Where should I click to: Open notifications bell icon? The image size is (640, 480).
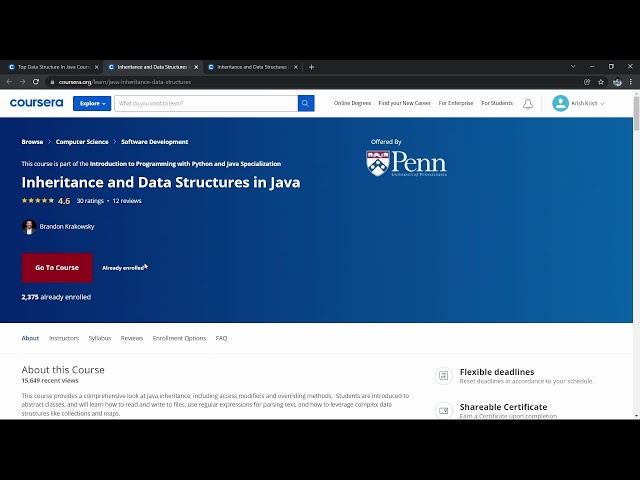(528, 104)
